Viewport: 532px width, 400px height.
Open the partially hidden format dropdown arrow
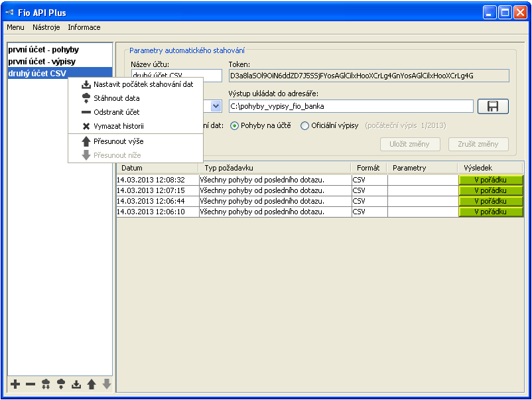216,106
